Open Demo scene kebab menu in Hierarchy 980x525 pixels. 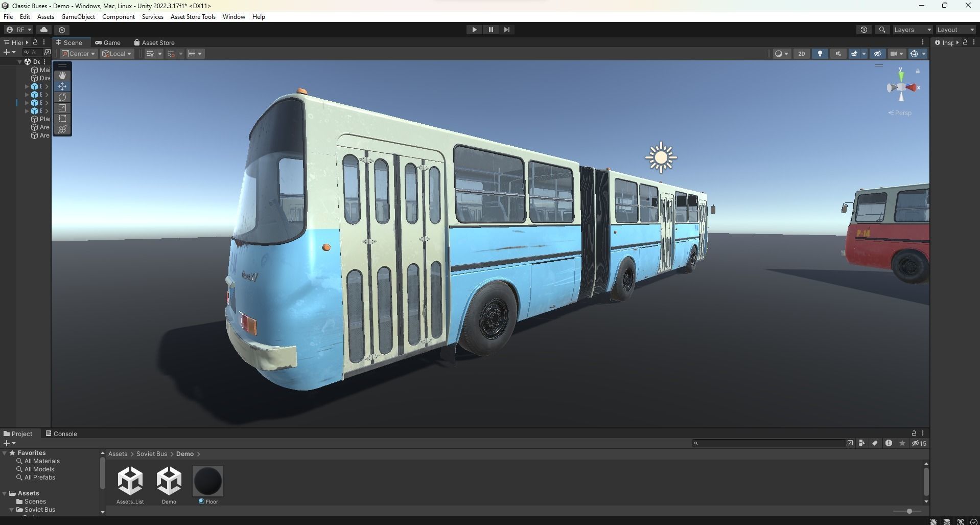point(44,61)
